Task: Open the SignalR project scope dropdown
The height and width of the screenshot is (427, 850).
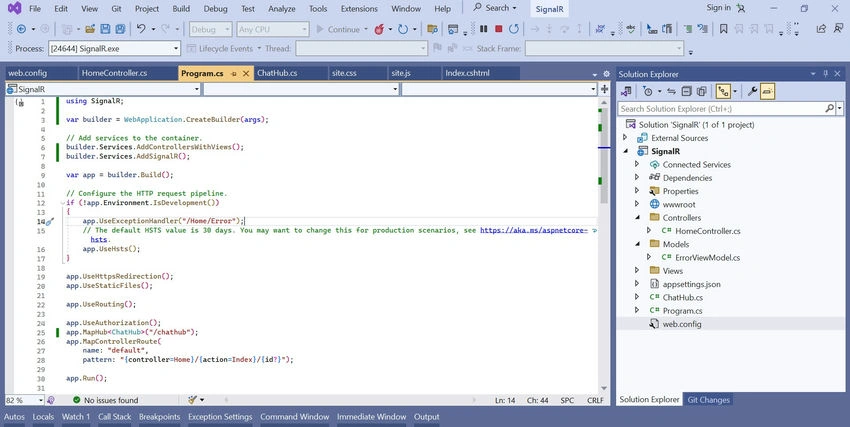Action: (x=103, y=89)
